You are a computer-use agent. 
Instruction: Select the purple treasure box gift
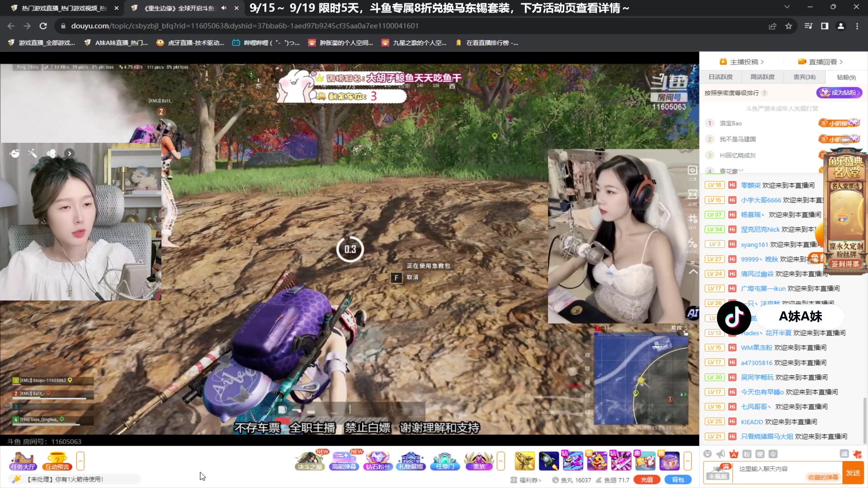tap(669, 461)
